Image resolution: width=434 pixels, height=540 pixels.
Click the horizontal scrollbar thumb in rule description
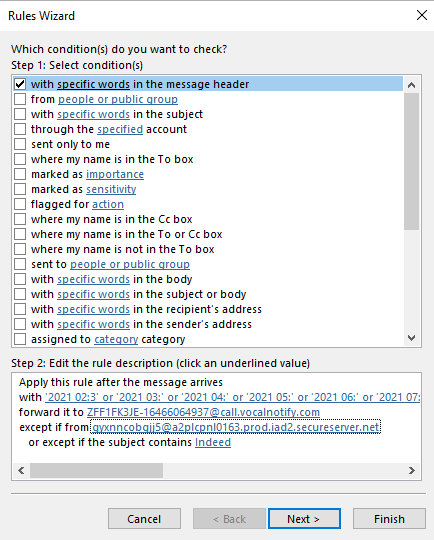96,470
